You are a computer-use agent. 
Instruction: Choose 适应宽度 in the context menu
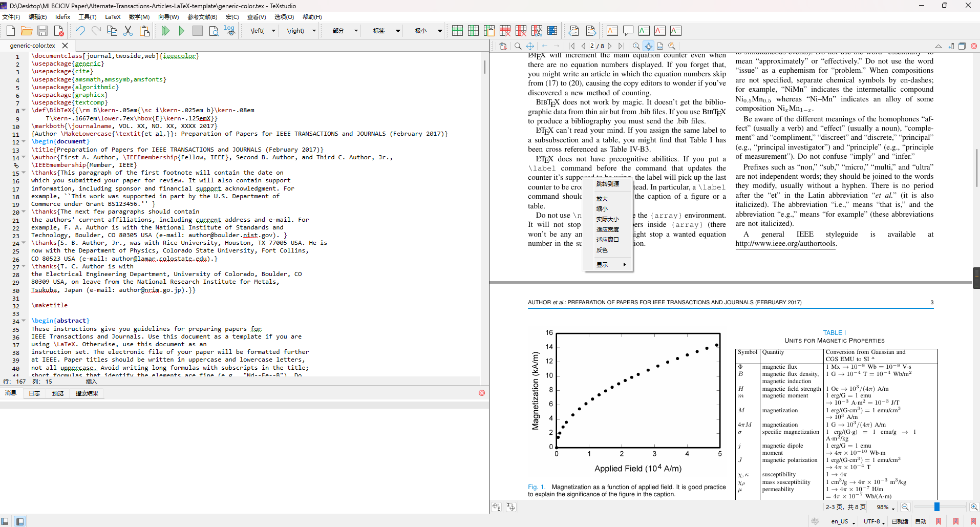608,229
